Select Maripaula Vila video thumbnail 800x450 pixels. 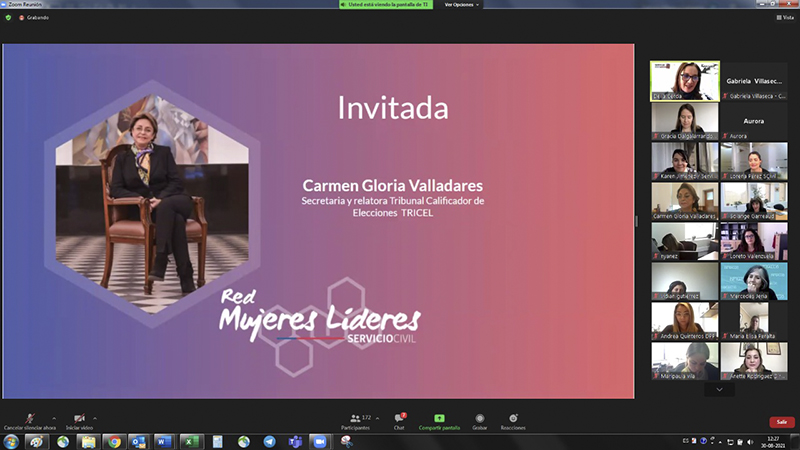click(685, 361)
